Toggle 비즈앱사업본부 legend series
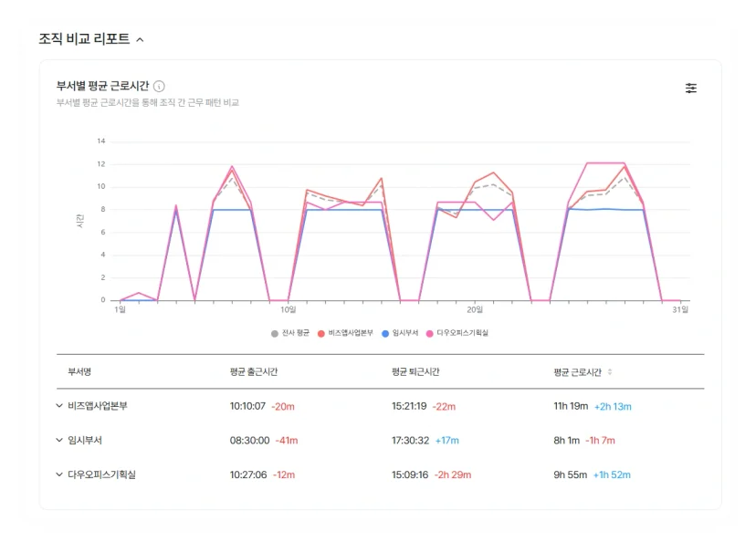This screenshot has height=542, width=756. [x=345, y=333]
